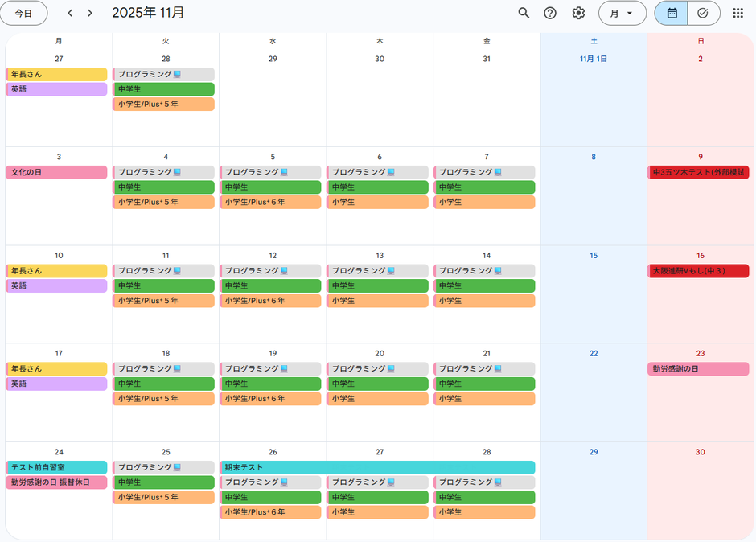
Task: Open the settings gear menu
Action: [578, 13]
